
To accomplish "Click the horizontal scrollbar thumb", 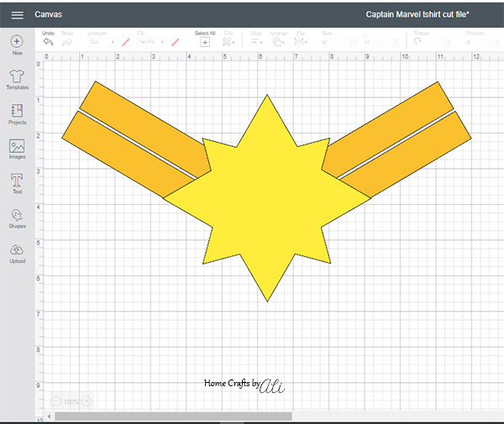I will point(173,416).
